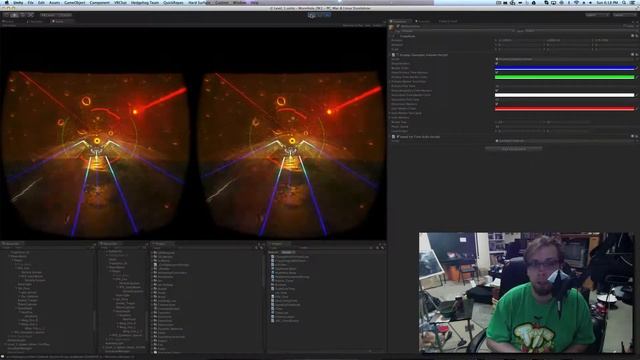Toggle the checkbox directly above the white color
Viewport: 640px width, 360px height.
[x=496, y=91]
